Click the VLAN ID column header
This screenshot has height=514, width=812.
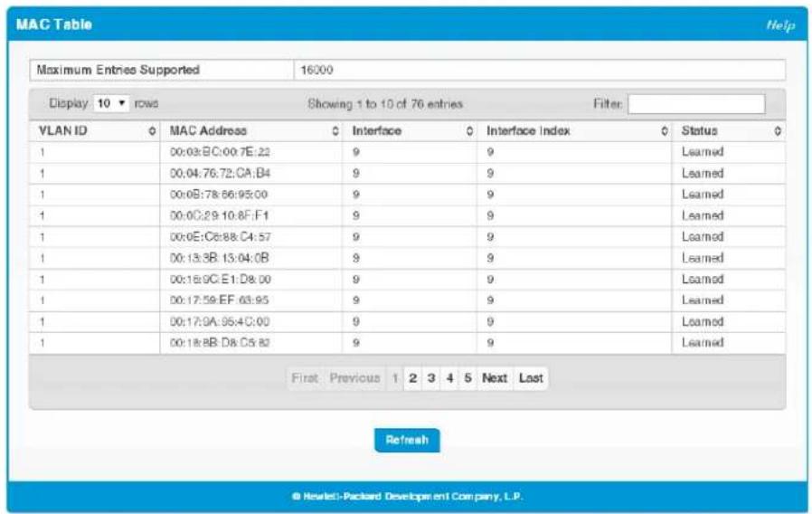62,130
